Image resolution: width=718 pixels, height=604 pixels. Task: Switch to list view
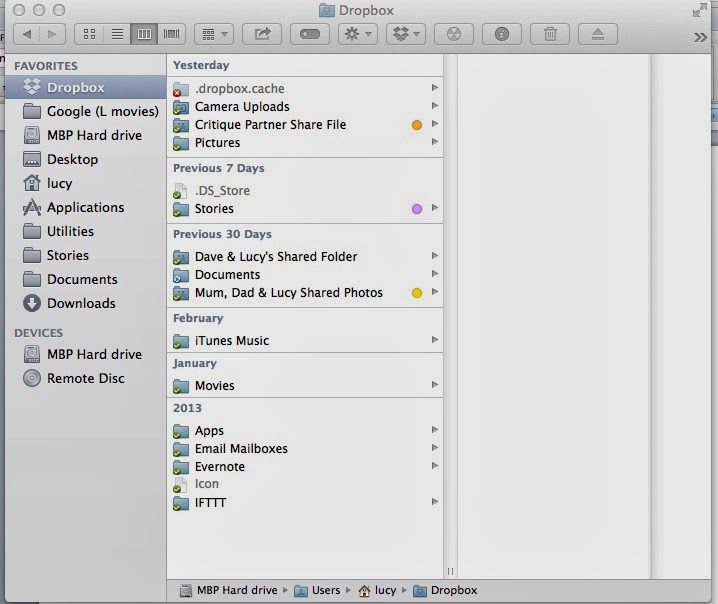(x=117, y=34)
